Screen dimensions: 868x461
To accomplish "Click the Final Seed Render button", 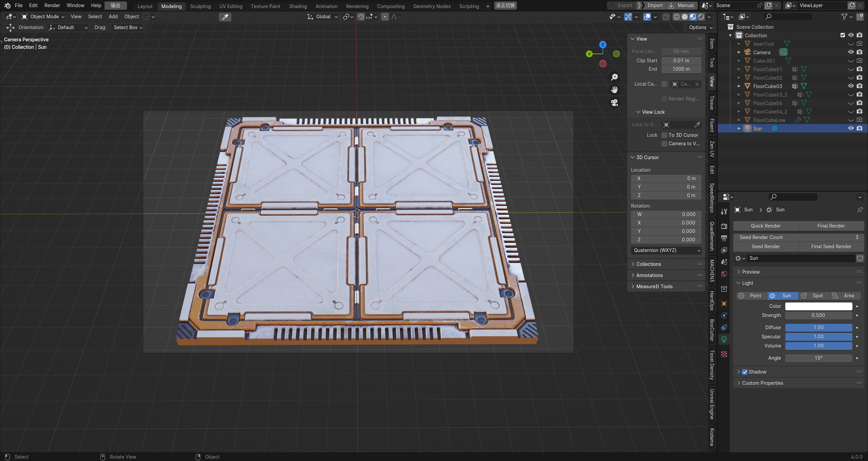I will (831, 247).
